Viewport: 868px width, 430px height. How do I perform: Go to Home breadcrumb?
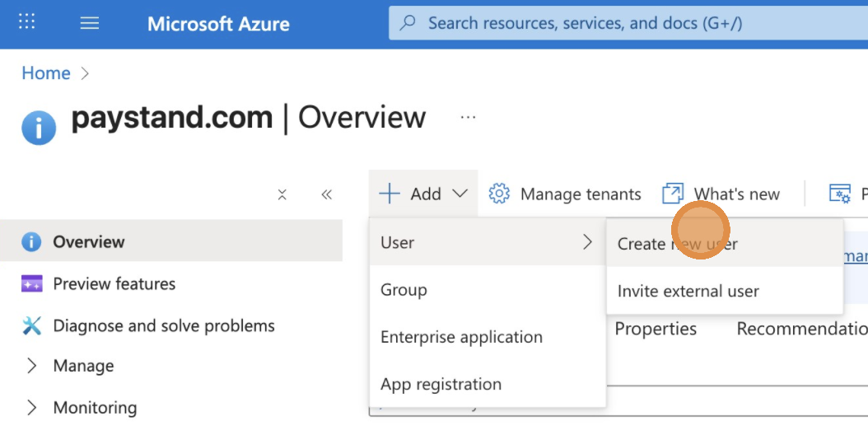coord(46,73)
